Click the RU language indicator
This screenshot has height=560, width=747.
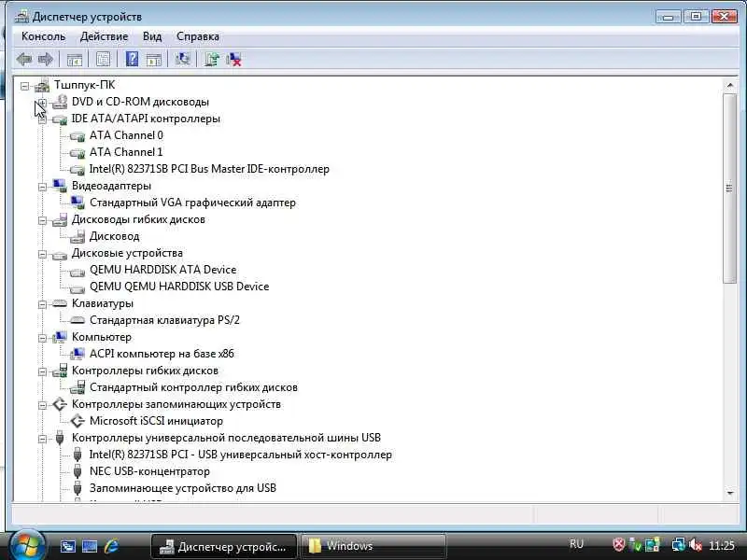(x=576, y=544)
